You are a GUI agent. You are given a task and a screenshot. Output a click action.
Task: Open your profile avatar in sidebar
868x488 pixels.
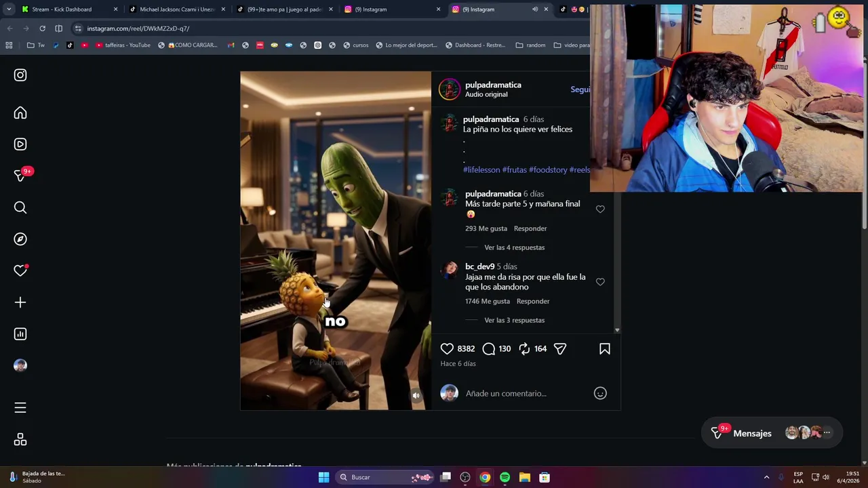(x=20, y=365)
